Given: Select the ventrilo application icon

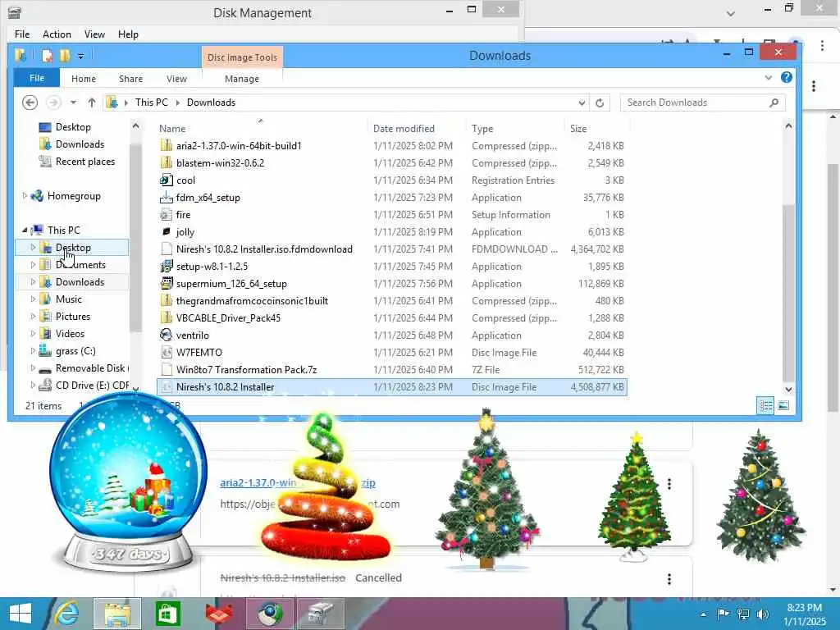Looking at the screenshot, I should pos(167,336).
